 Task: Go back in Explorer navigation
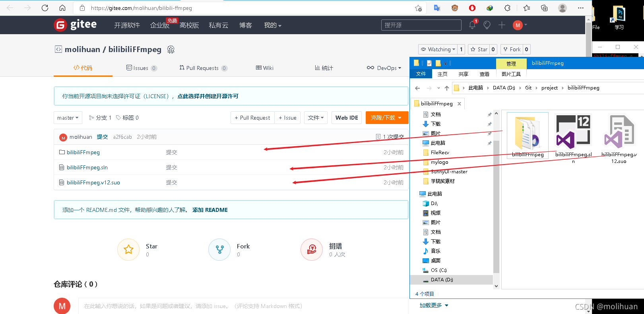point(417,88)
